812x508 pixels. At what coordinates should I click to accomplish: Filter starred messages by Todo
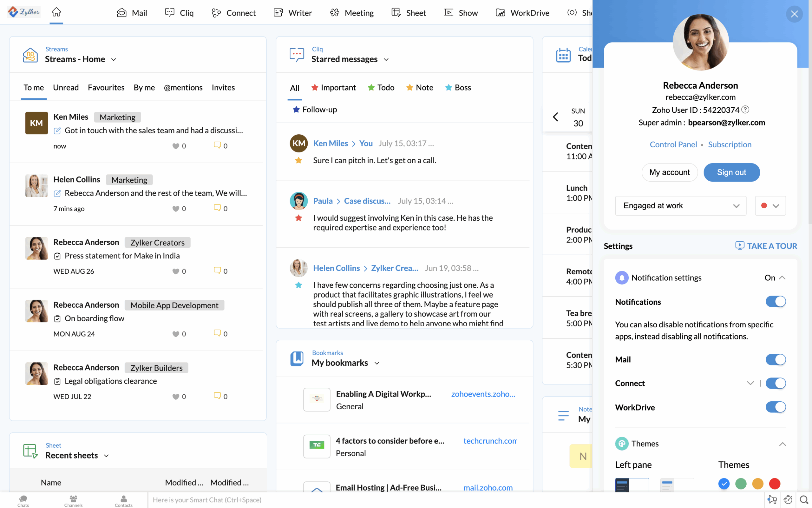[x=381, y=88]
